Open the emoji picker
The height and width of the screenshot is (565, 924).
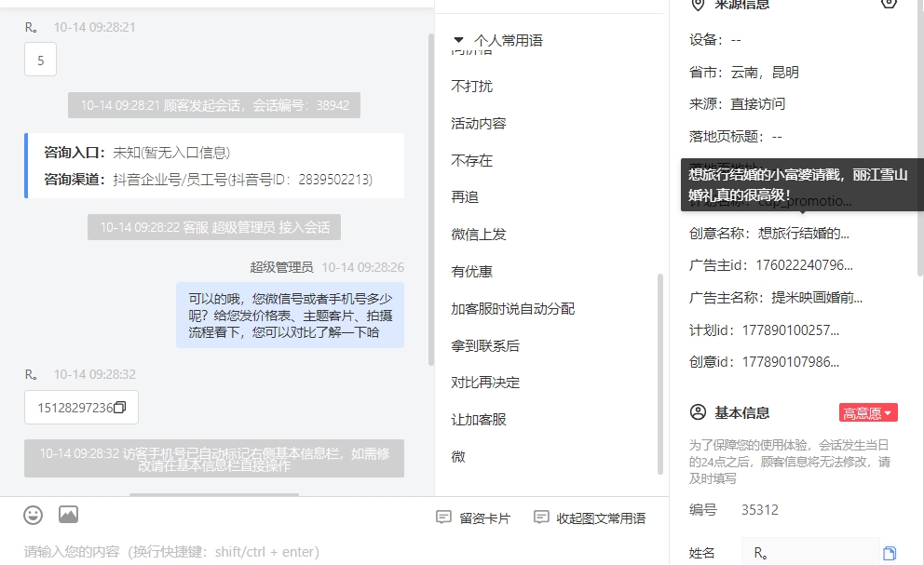(33, 516)
